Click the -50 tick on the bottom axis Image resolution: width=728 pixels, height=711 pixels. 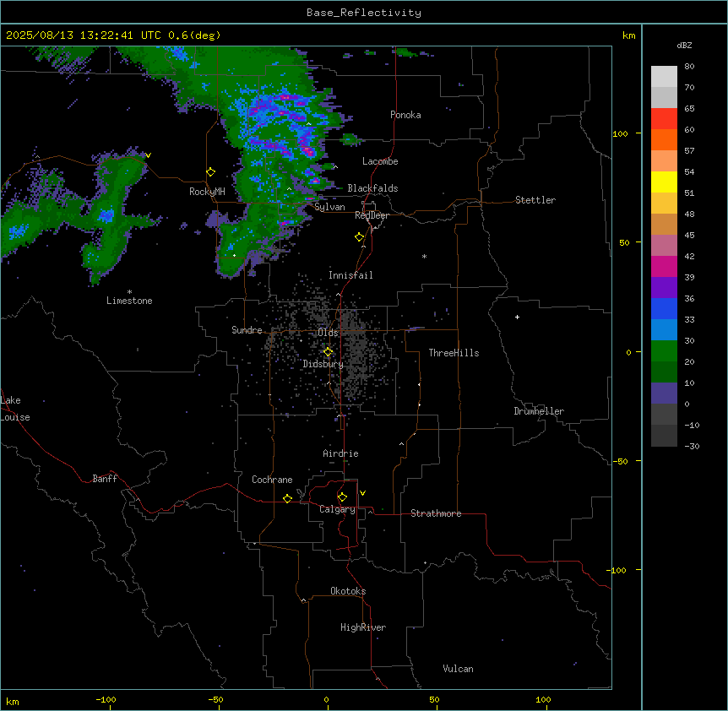(x=215, y=699)
